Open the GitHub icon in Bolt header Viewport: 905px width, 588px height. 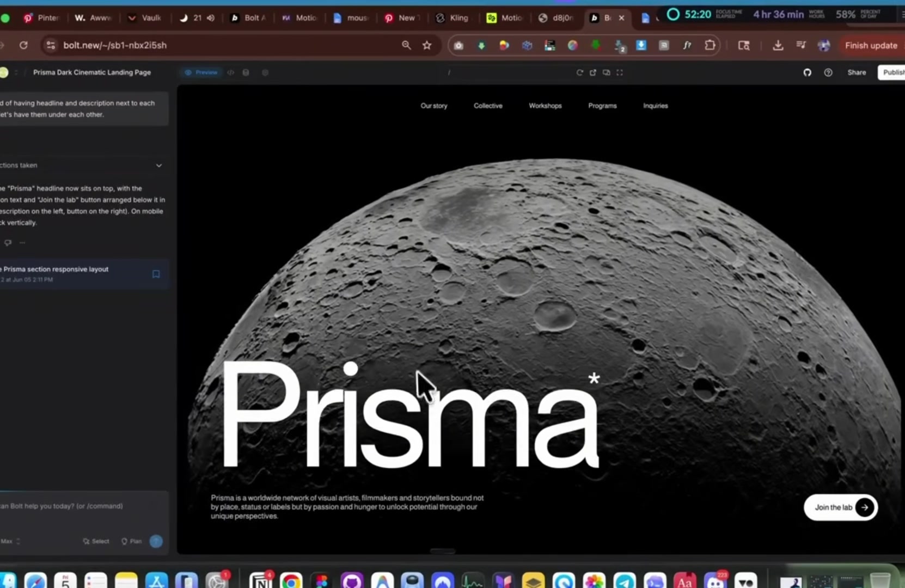click(x=807, y=72)
